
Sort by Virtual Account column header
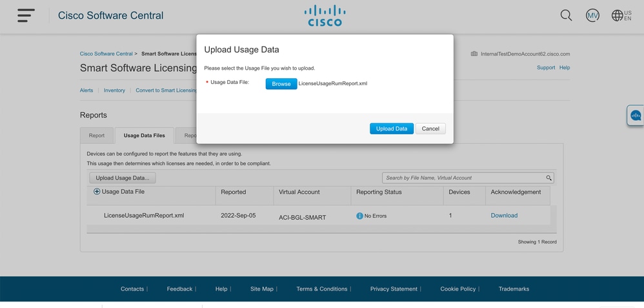[299, 192]
